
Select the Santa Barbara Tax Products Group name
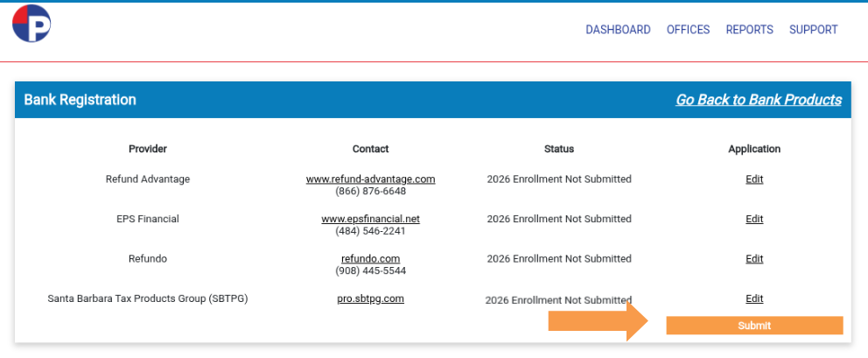148,298
